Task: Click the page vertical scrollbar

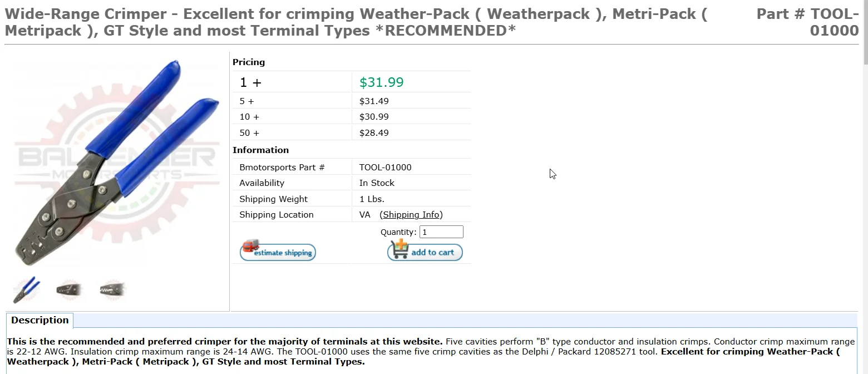Action: coord(865,187)
